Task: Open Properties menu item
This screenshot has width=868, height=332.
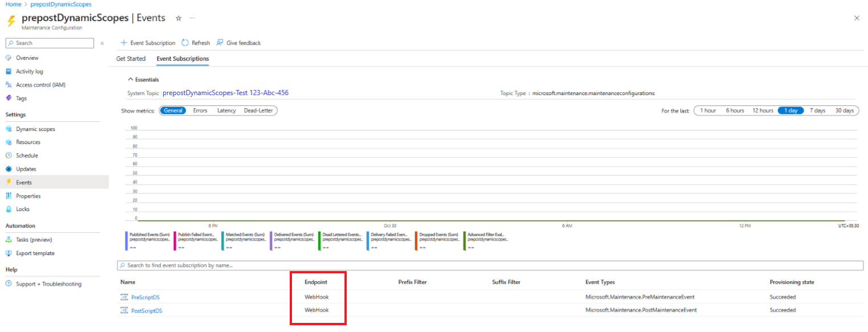Action: tap(29, 196)
